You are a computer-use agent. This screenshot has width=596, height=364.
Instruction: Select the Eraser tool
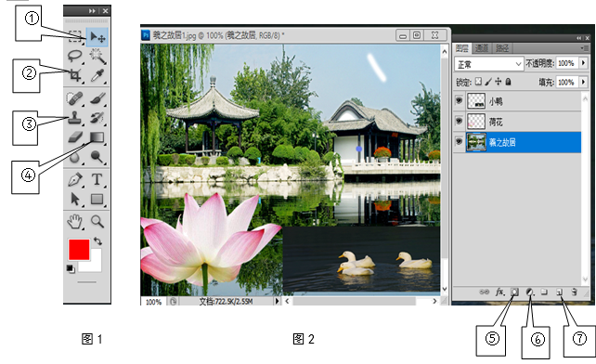[x=75, y=137]
